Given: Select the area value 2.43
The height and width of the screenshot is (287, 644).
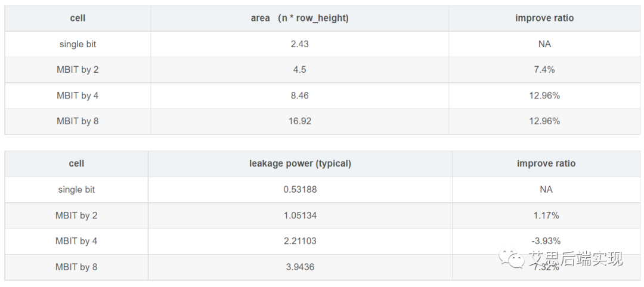Looking at the screenshot, I should [x=299, y=44].
